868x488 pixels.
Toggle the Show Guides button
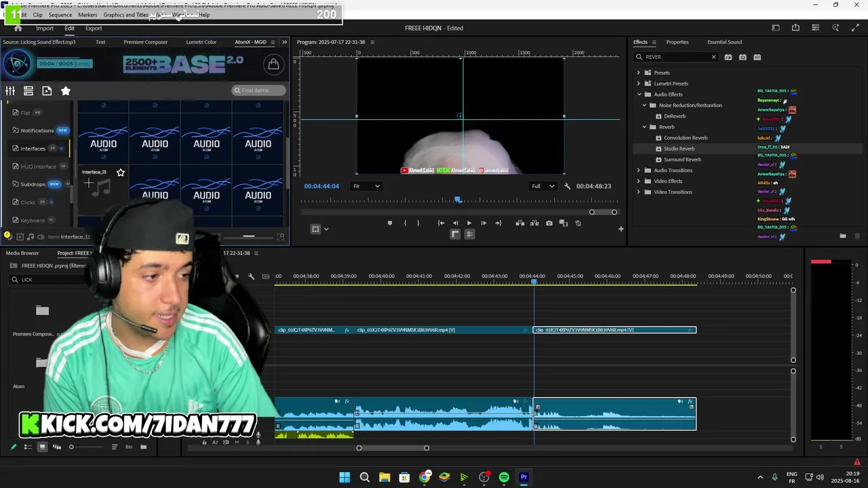(469, 234)
